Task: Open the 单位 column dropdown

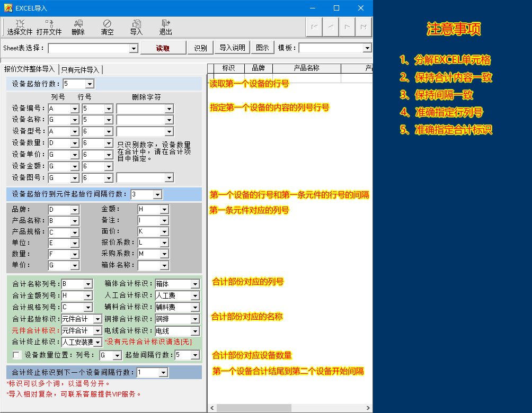Action: click(75, 243)
